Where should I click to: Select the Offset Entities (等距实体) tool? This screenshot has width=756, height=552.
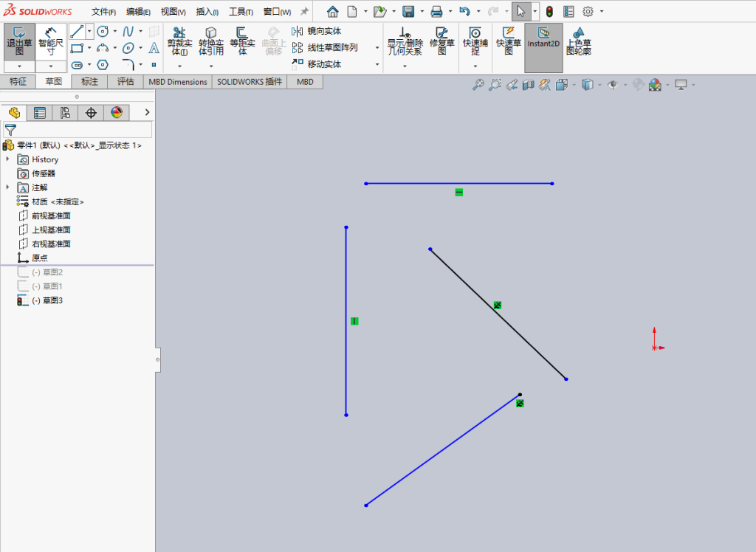(242, 42)
